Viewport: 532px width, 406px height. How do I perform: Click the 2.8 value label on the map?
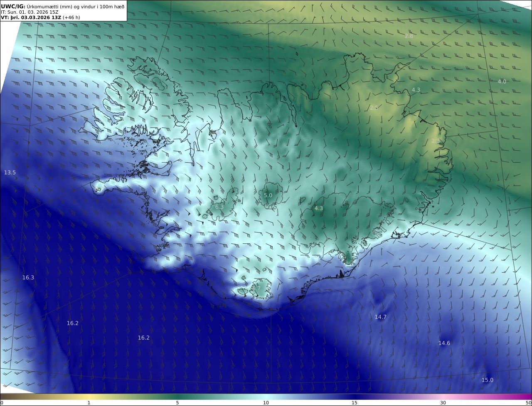[409, 36]
